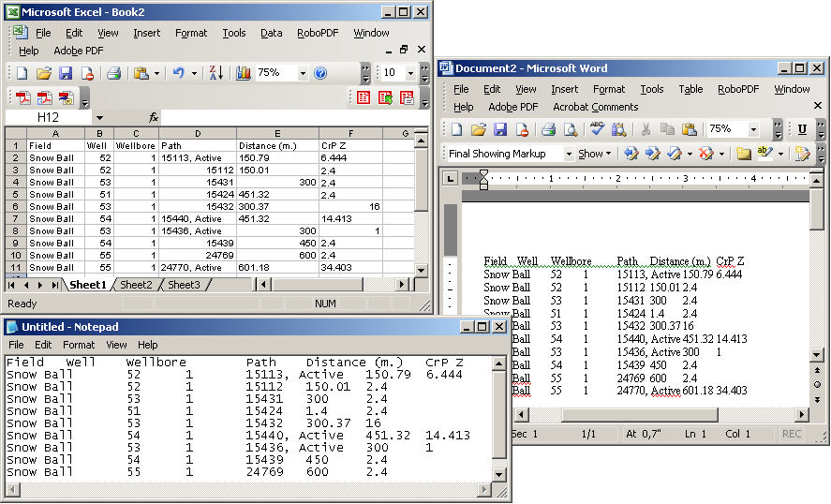
Task: Toggle REC indicator in Word status bar
Action: pos(792,434)
